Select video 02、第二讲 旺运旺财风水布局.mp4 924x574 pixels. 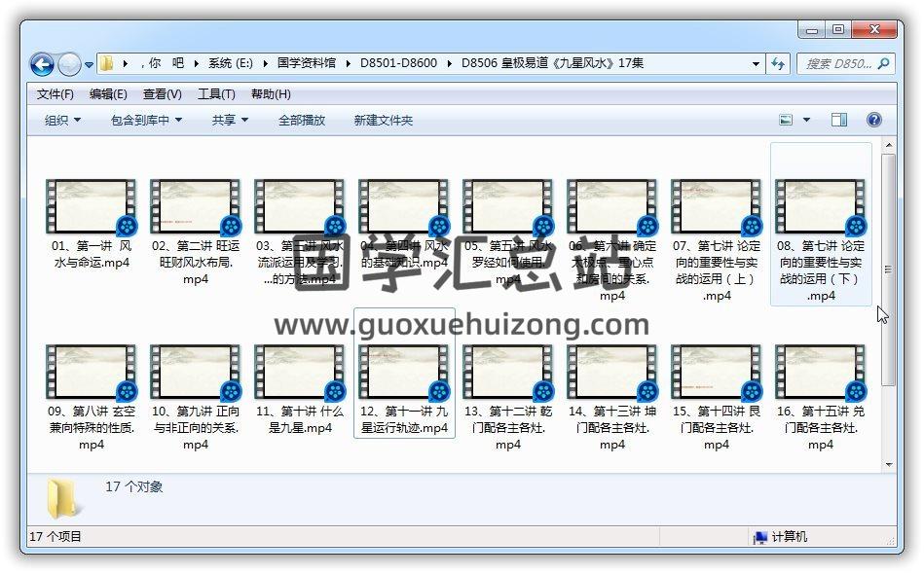196,233
